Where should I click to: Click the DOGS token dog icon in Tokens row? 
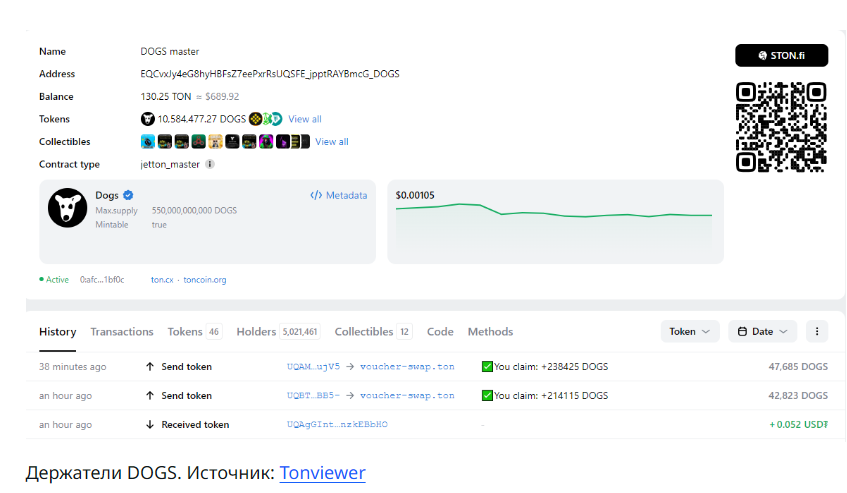147,119
